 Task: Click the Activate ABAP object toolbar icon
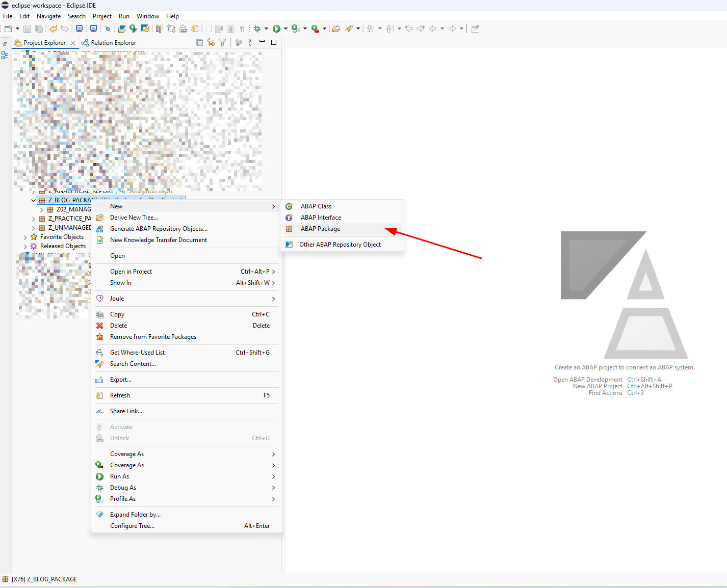click(x=159, y=29)
